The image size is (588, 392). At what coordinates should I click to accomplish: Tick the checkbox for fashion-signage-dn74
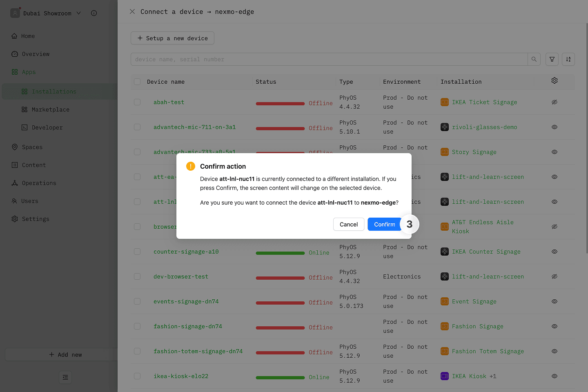[137, 326]
